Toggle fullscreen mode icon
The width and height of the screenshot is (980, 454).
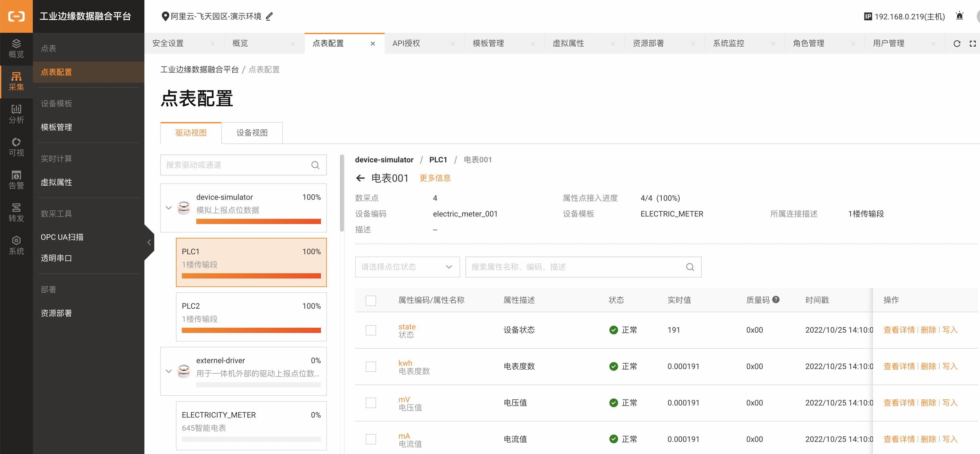coord(972,43)
